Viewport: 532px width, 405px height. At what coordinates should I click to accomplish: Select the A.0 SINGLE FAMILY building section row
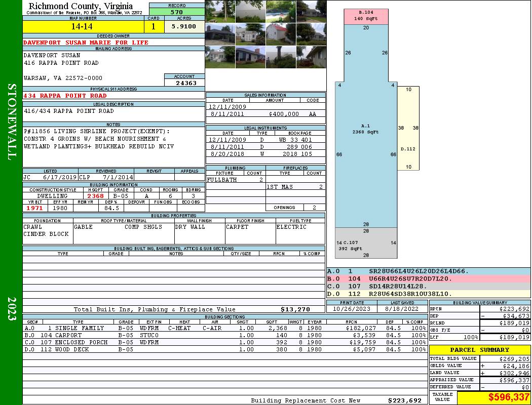coord(224,328)
